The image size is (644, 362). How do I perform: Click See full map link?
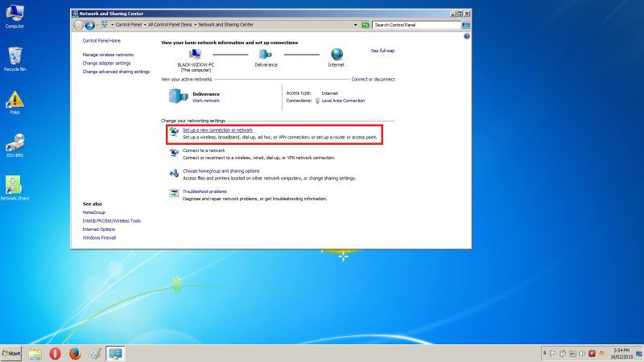click(x=382, y=51)
